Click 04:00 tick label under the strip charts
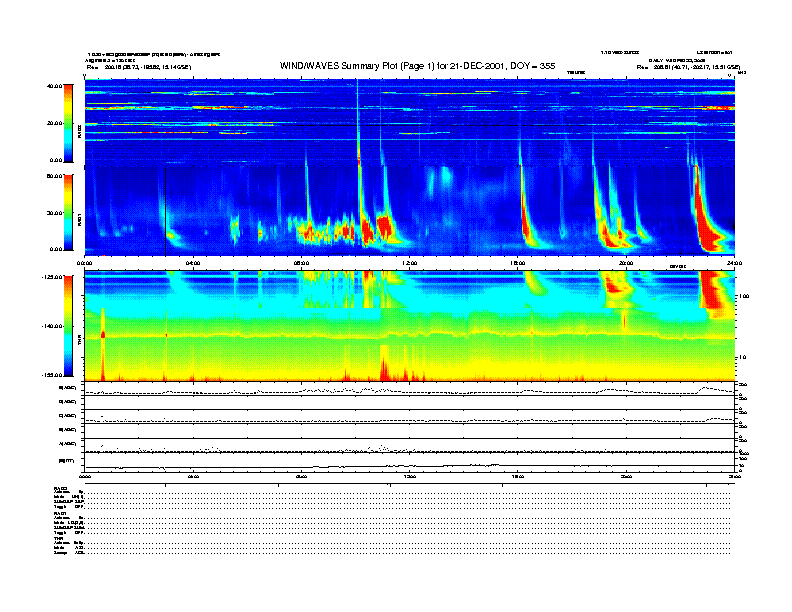This screenshot has height=612, width=792. pyautogui.click(x=193, y=476)
